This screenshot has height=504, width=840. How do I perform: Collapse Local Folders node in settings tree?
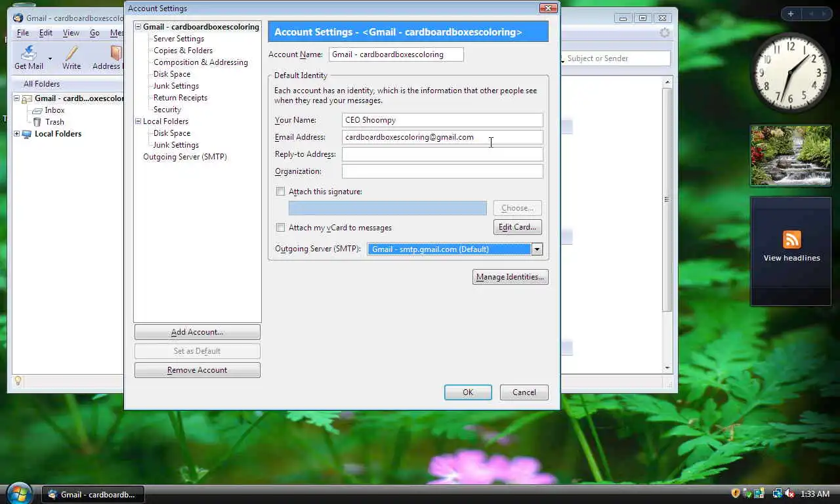point(138,121)
